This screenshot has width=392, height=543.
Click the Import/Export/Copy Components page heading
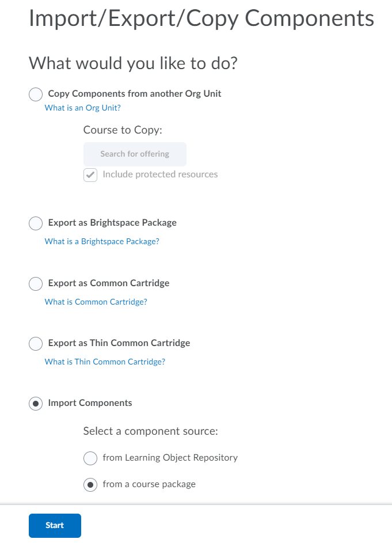201,19
